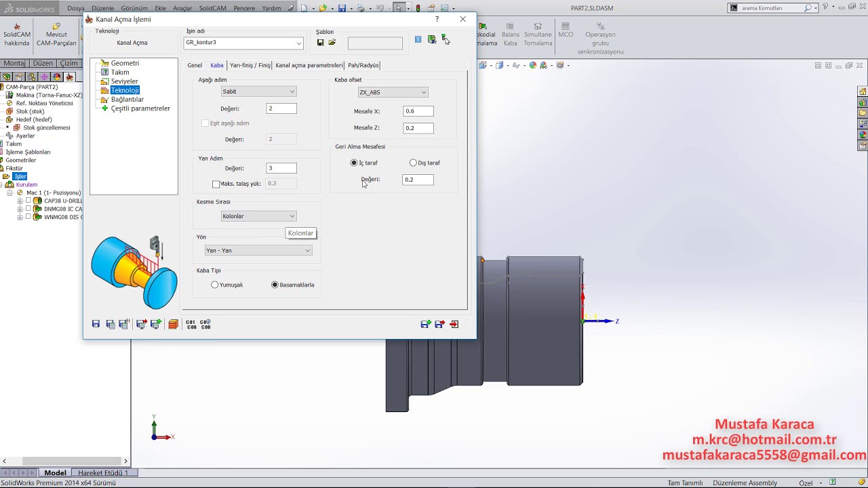The image size is (868, 488).
Task: Select Dış taraf radio button
Action: (413, 163)
